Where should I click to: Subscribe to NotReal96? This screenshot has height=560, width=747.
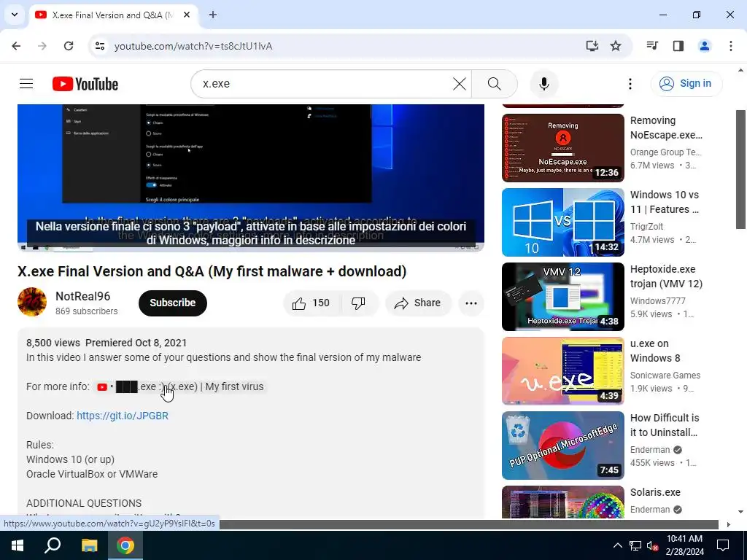click(x=172, y=303)
